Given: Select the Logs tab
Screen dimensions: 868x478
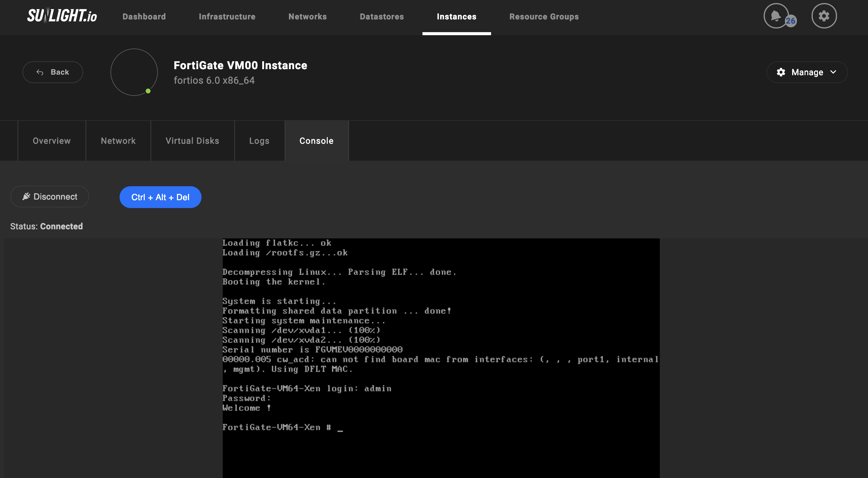Looking at the screenshot, I should click(x=259, y=140).
